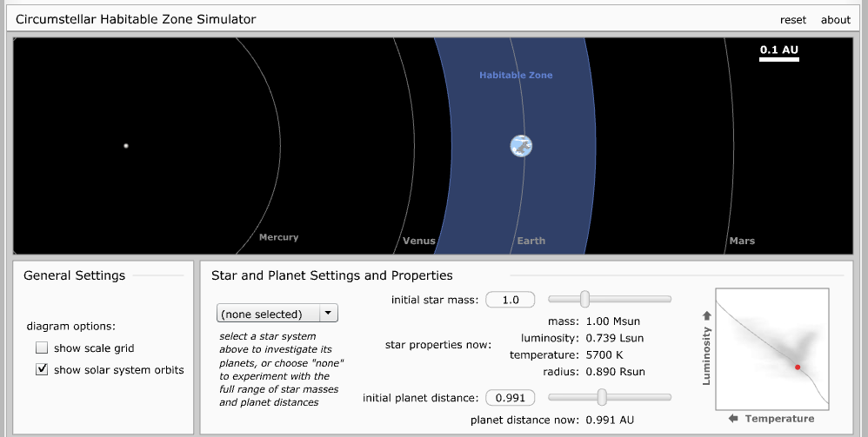Click the '(none selected)' combo box
868x437 pixels.
(x=268, y=314)
